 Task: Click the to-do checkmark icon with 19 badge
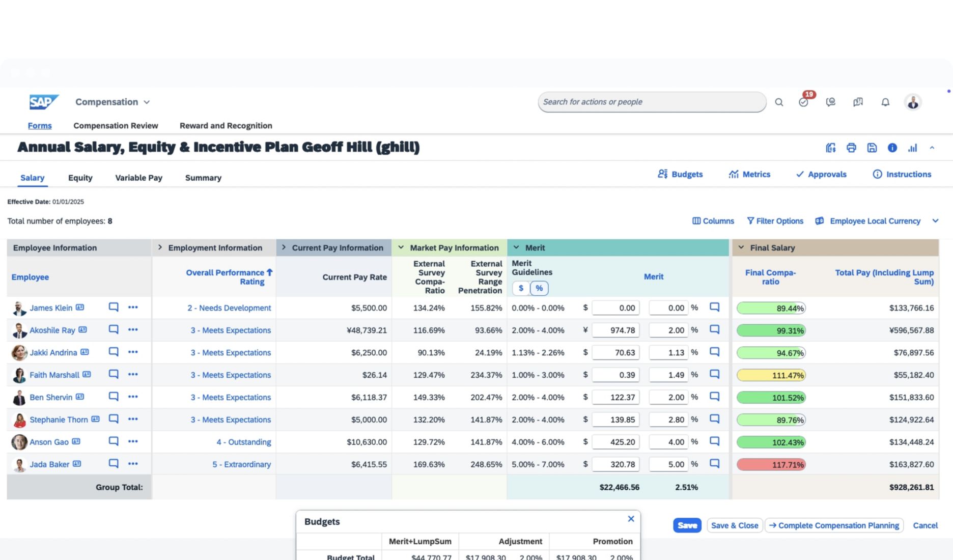pyautogui.click(x=803, y=102)
